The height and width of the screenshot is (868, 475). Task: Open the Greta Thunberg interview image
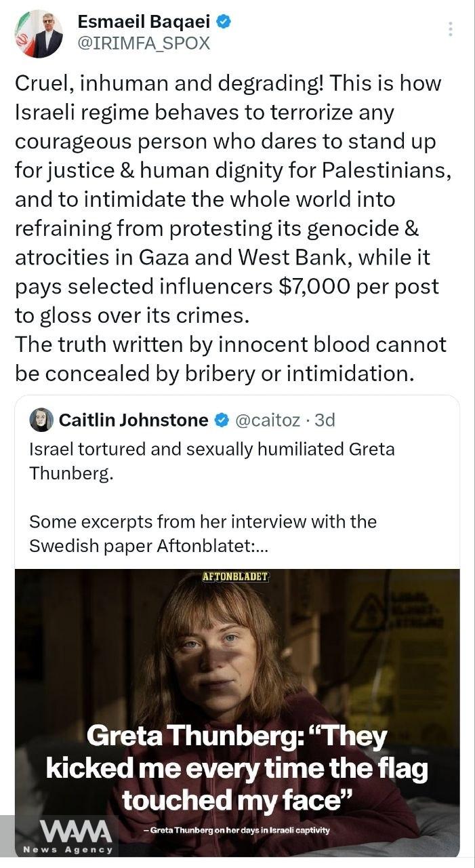[237, 651]
